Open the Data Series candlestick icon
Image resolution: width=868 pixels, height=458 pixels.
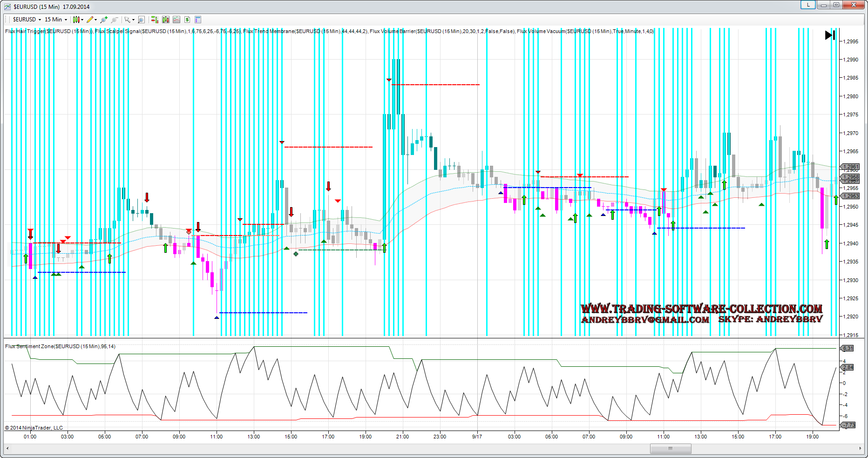tap(165, 20)
